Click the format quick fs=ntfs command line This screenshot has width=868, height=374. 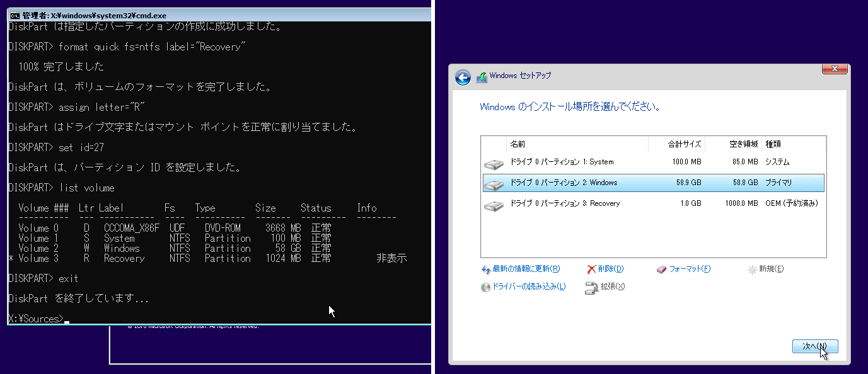pos(127,47)
